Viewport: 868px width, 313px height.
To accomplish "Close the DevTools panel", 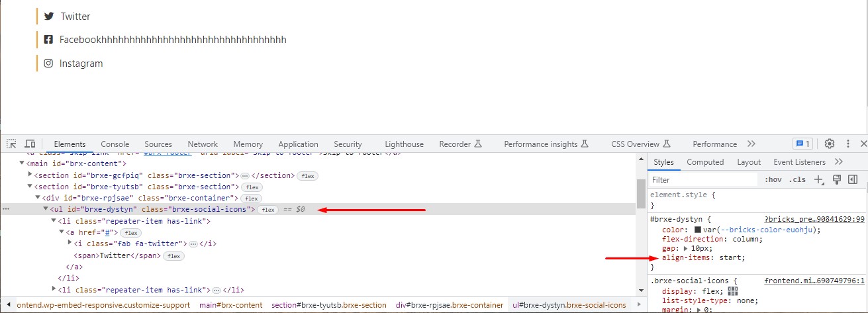I will [x=863, y=144].
